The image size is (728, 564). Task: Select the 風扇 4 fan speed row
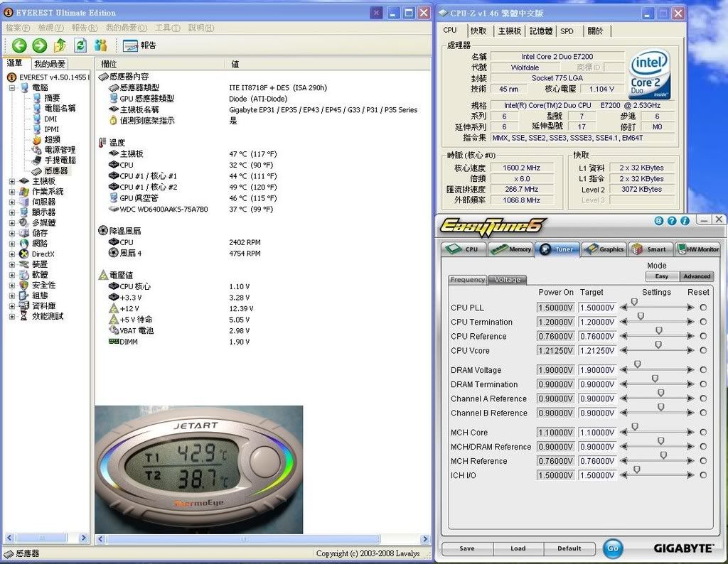click(185, 254)
